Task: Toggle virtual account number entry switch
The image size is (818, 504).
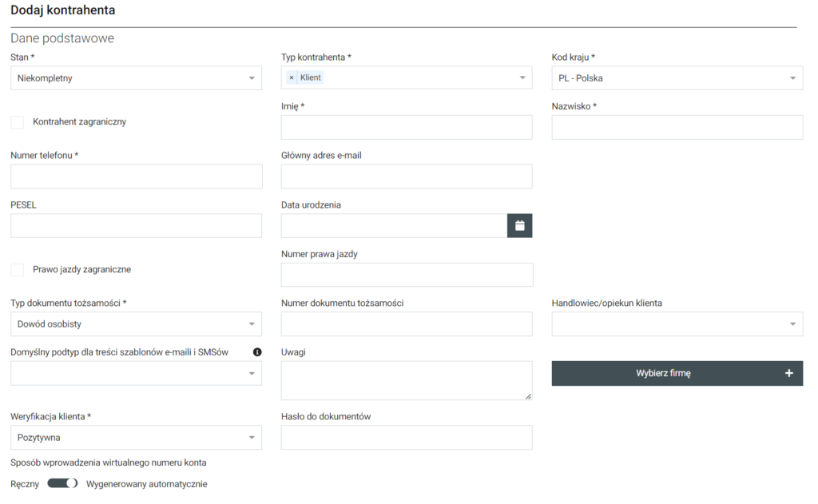Action: coord(62,483)
